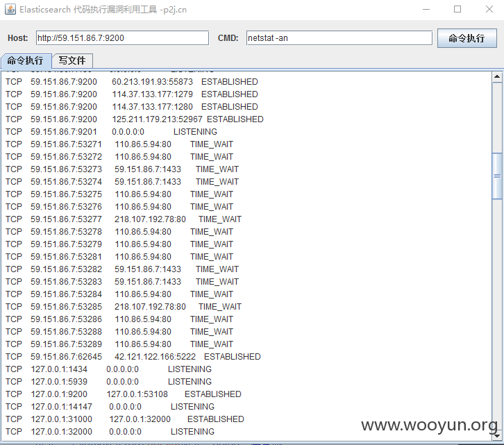Click the Host URL input field
Screen dimensions: 504x445
[122, 38]
